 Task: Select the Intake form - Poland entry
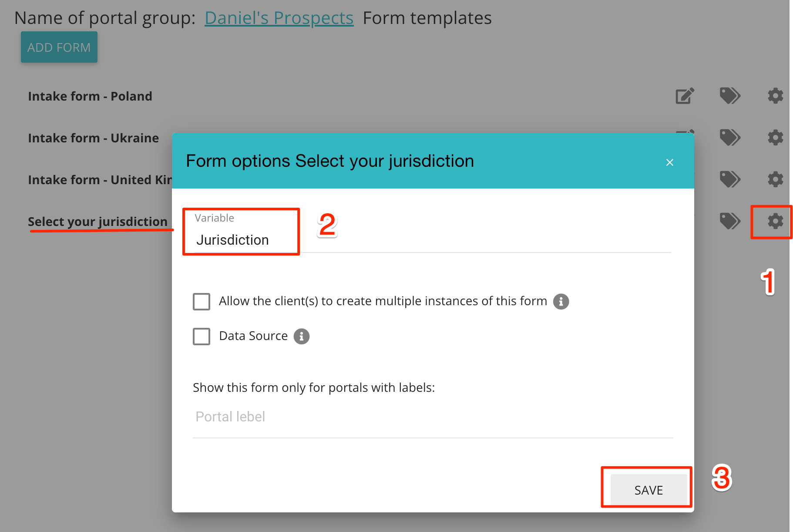[90, 96]
